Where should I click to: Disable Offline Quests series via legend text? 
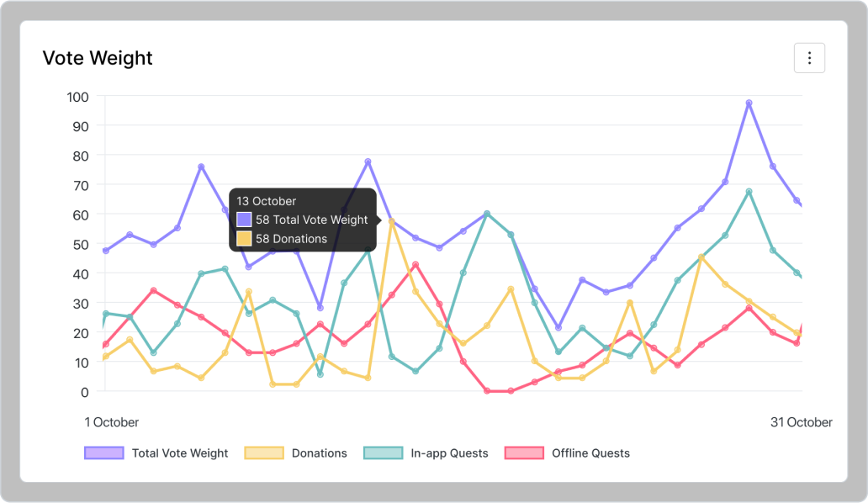pyautogui.click(x=590, y=453)
